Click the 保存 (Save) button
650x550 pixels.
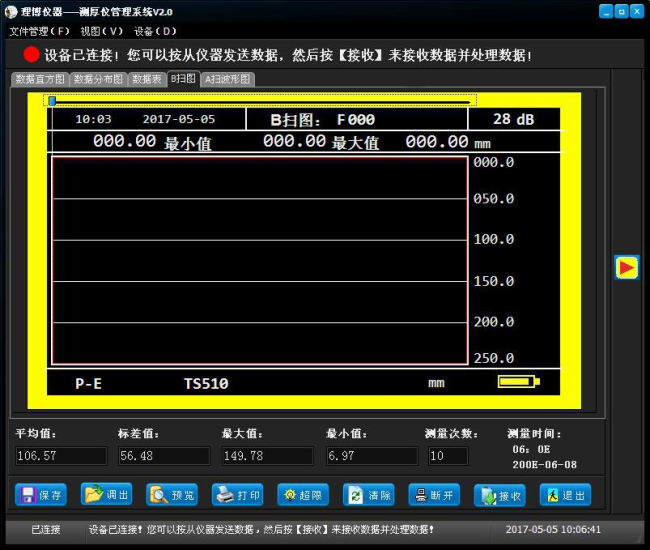[x=41, y=495]
